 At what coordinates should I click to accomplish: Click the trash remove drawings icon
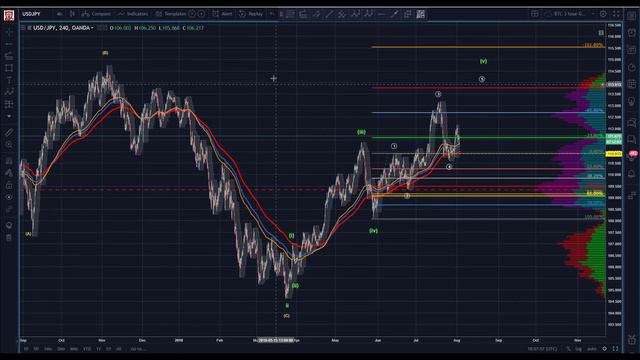coord(9,238)
